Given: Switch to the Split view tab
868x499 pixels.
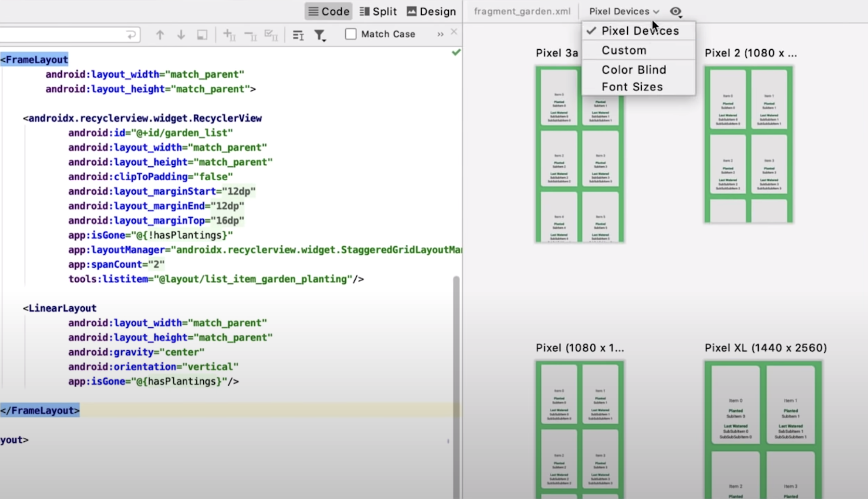Looking at the screenshot, I should (378, 11).
